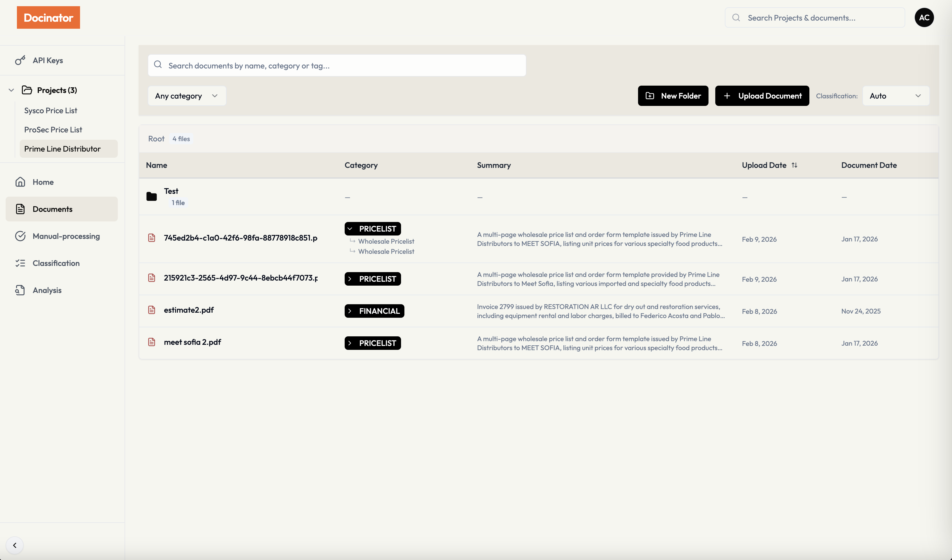This screenshot has width=952, height=560.
Task: Click the Manual-processing checkmark circle icon
Action: click(20, 236)
